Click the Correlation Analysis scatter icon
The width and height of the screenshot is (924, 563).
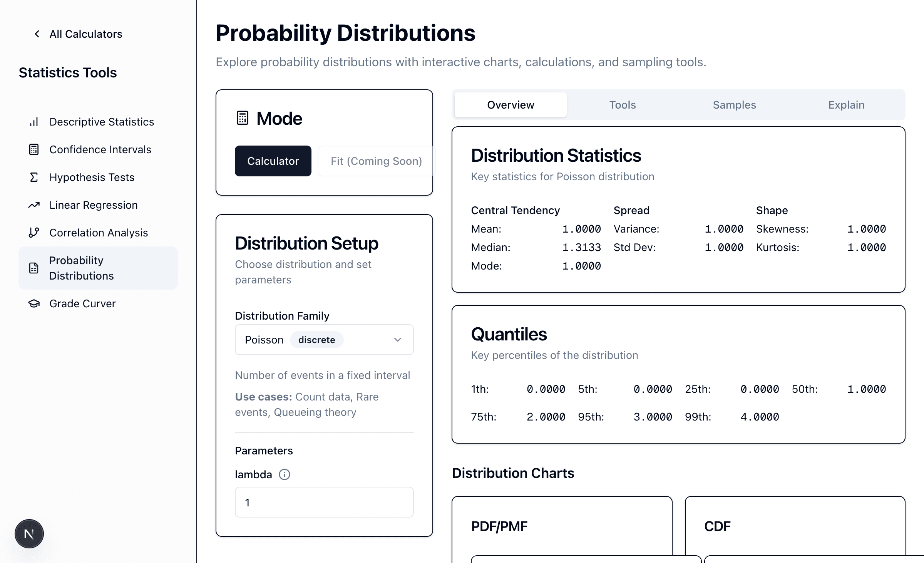34,233
